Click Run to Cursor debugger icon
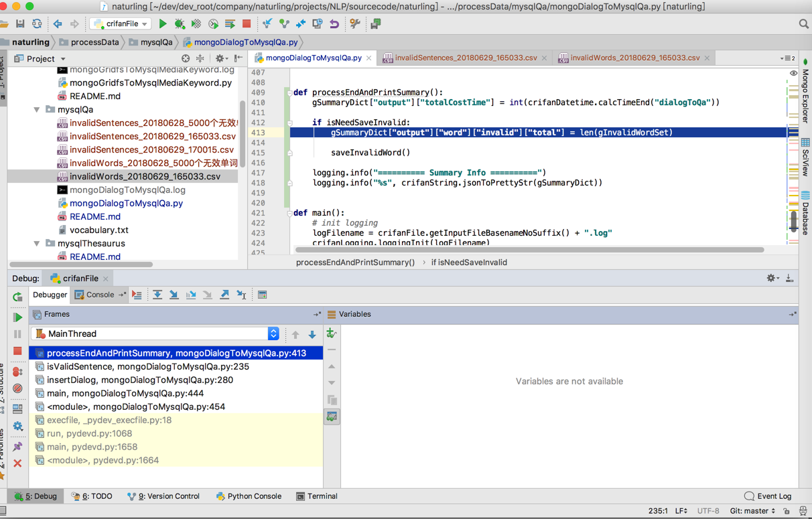The height and width of the screenshot is (519, 812). tap(241, 295)
